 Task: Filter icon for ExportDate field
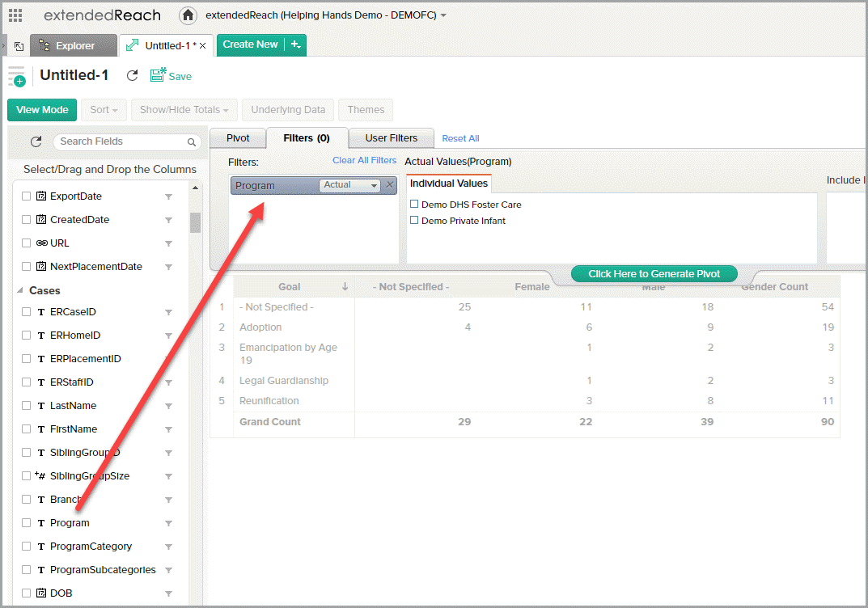pos(168,196)
